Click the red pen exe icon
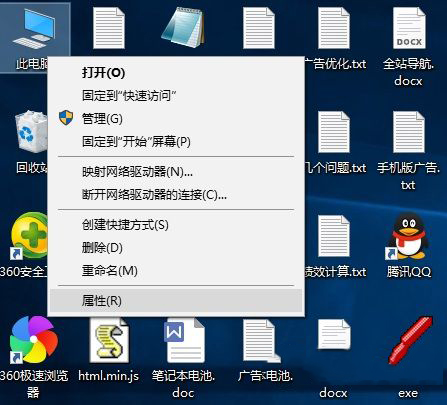Image resolution: width=447 pixels, height=405 pixels. pos(410,341)
